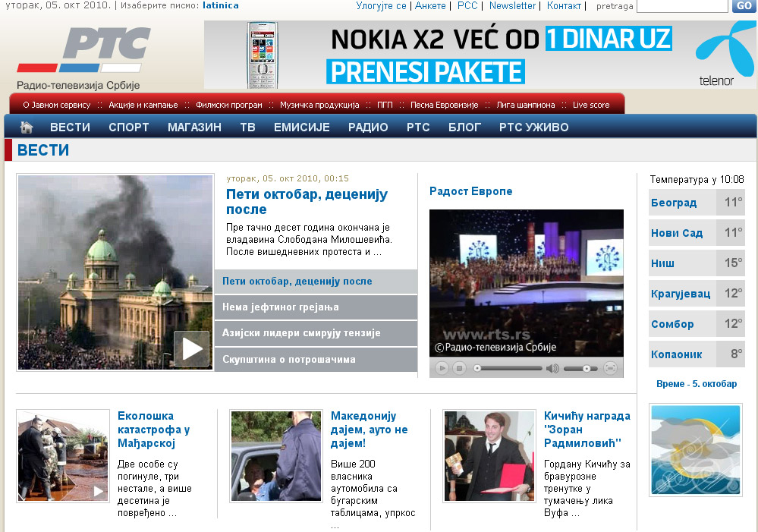Play the parliament smoke photo video
Image resolution: width=758 pixels, height=532 pixels.
click(191, 348)
